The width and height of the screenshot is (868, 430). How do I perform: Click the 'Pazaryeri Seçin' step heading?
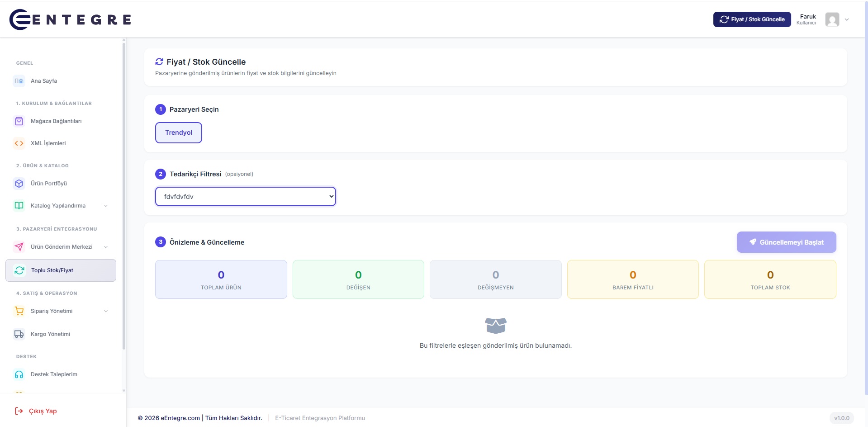194,109
